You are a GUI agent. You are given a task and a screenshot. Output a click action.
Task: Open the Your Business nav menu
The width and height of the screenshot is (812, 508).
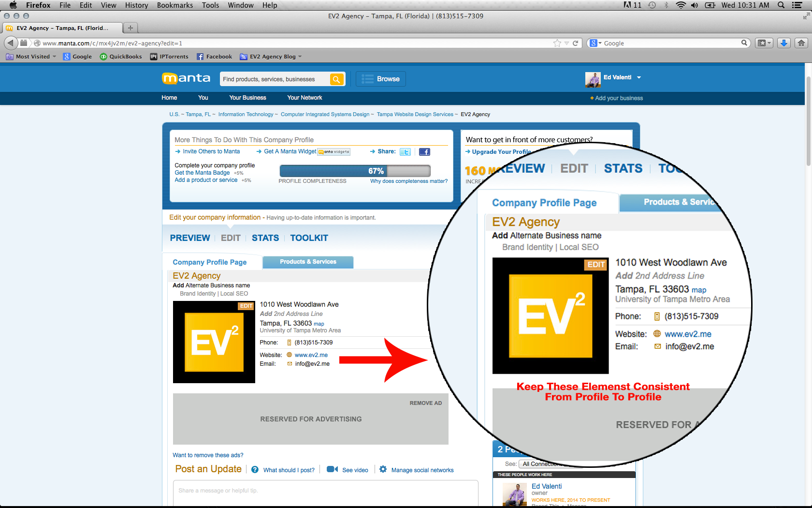[x=247, y=98]
